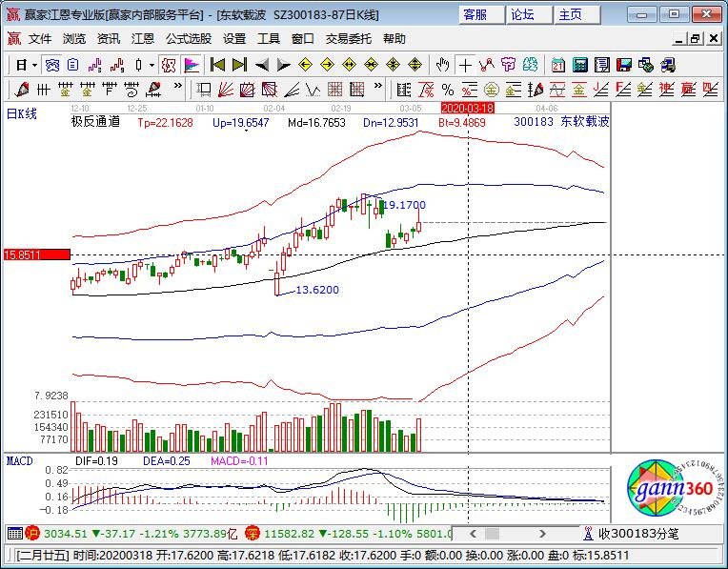Click the MACD indicator label
This screenshot has height=569, width=728.
19,461
